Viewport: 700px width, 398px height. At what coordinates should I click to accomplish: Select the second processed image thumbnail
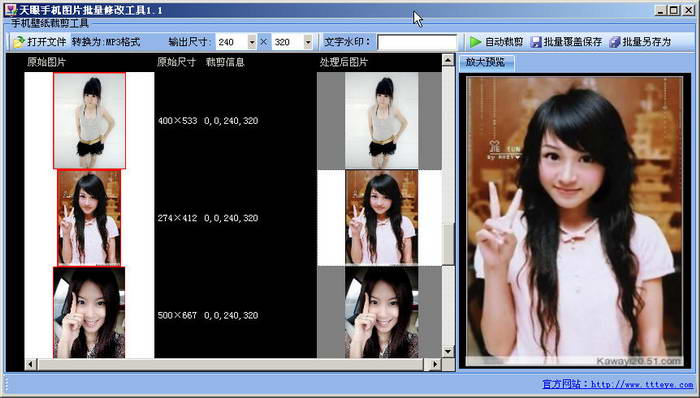click(x=382, y=218)
